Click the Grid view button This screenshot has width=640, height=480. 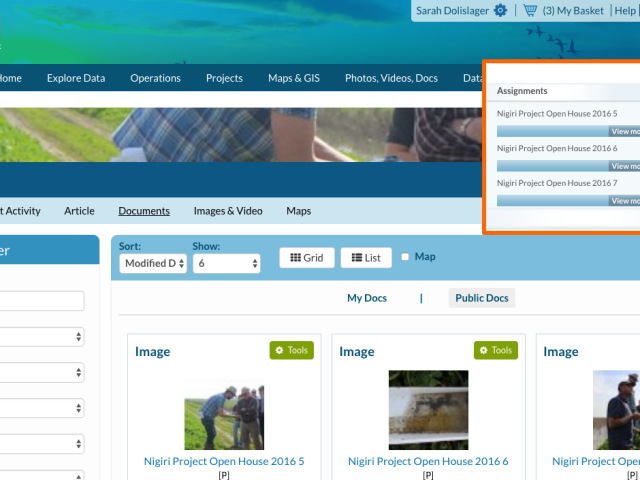coord(307,258)
